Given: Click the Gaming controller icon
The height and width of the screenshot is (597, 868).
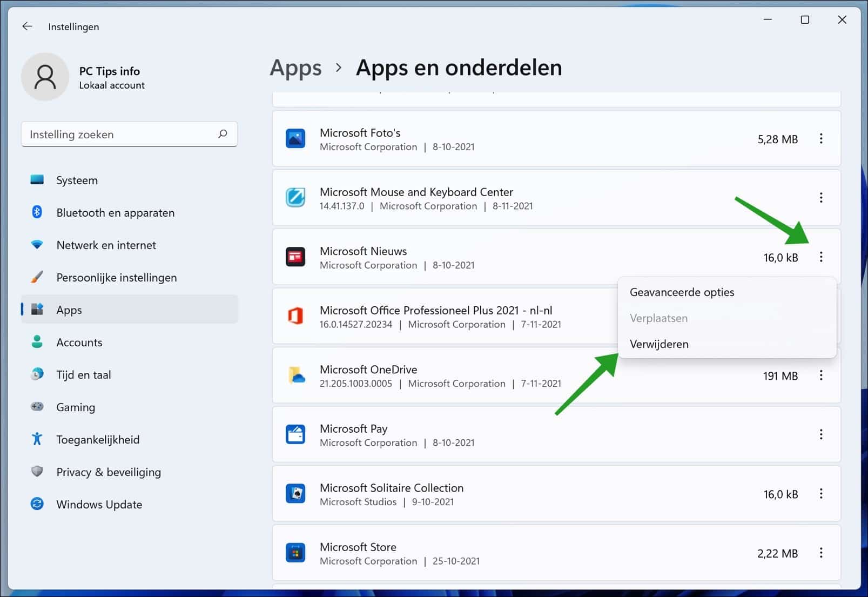Looking at the screenshot, I should [37, 406].
